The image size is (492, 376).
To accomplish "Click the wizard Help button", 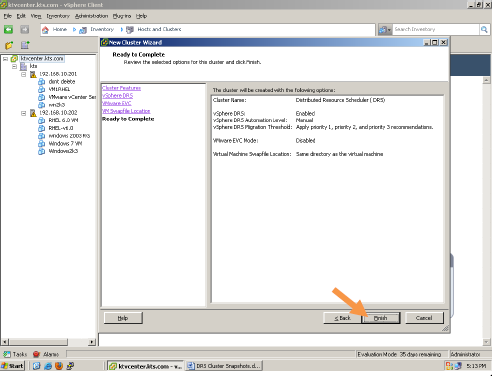I will (123, 318).
